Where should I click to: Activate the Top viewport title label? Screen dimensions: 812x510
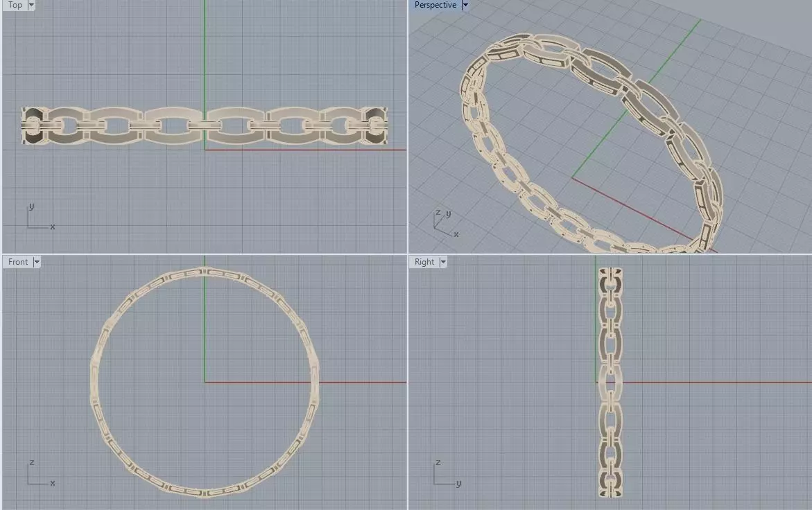15,5
